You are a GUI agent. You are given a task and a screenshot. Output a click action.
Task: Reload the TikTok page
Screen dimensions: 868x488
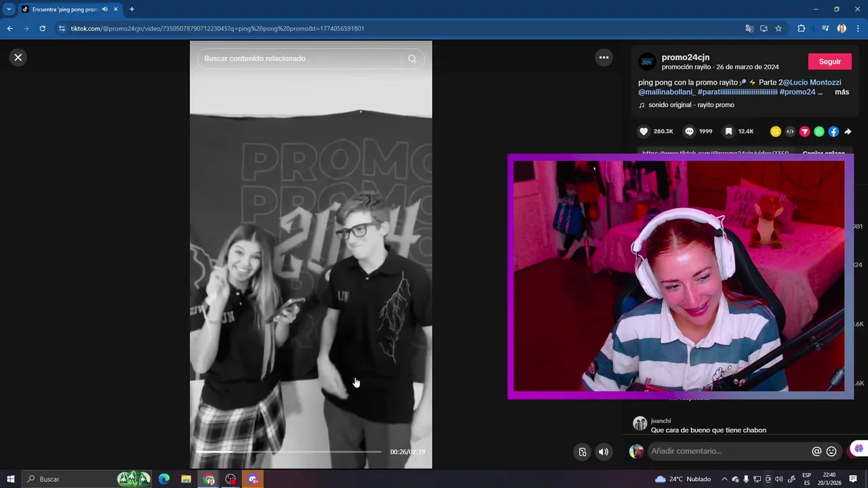(x=42, y=28)
